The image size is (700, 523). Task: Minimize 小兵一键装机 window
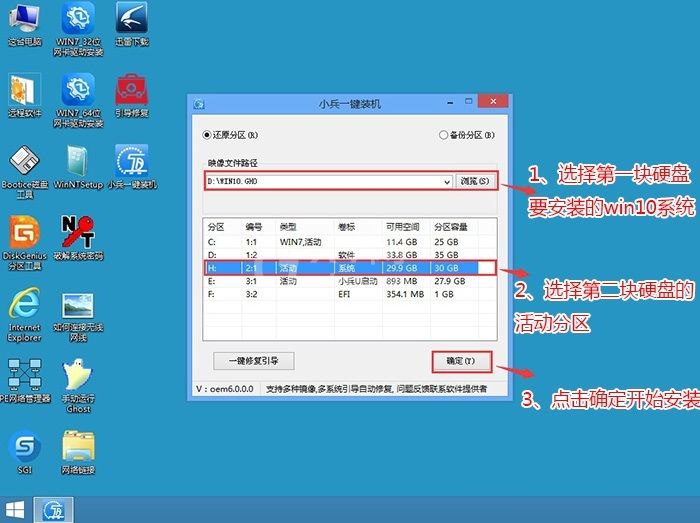[x=450, y=102]
